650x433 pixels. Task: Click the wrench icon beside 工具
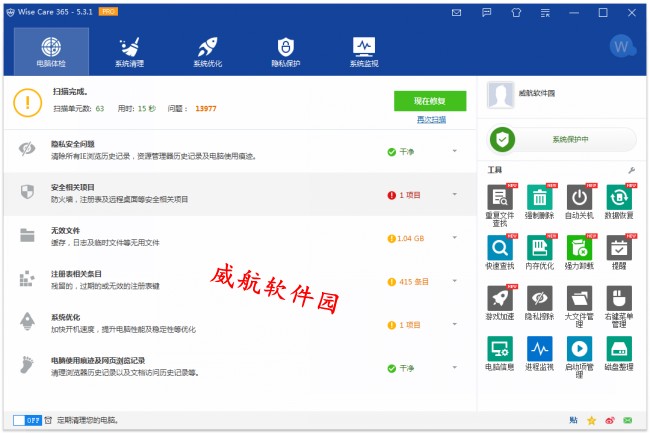click(x=631, y=170)
